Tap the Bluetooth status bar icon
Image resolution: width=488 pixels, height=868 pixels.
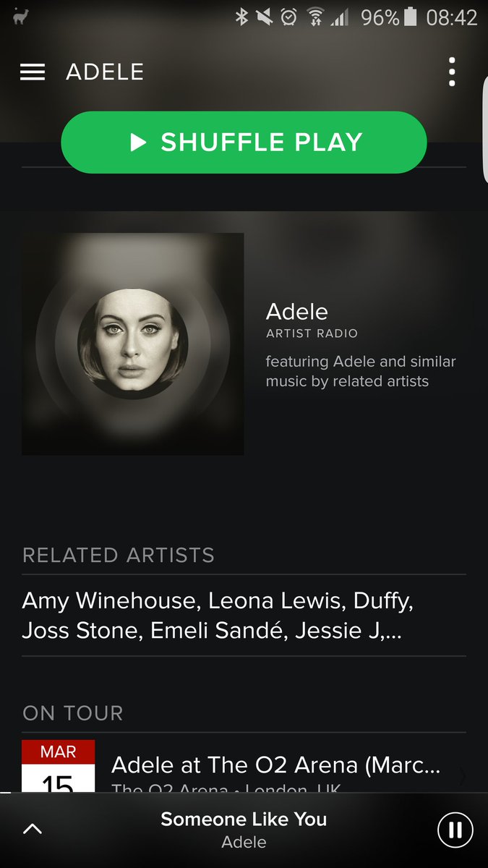pos(241,17)
